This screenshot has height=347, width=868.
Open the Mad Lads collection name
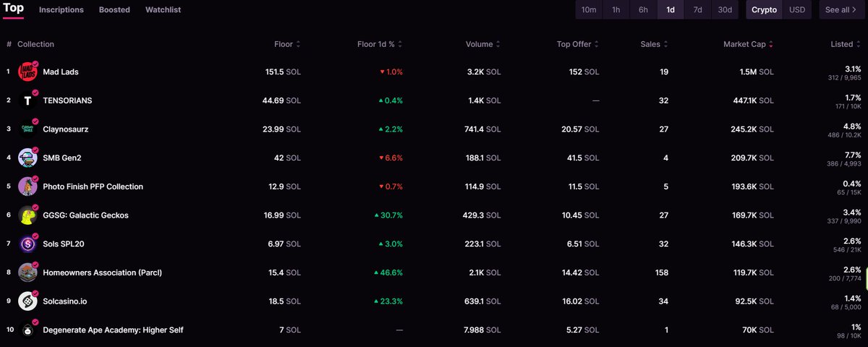tap(61, 72)
